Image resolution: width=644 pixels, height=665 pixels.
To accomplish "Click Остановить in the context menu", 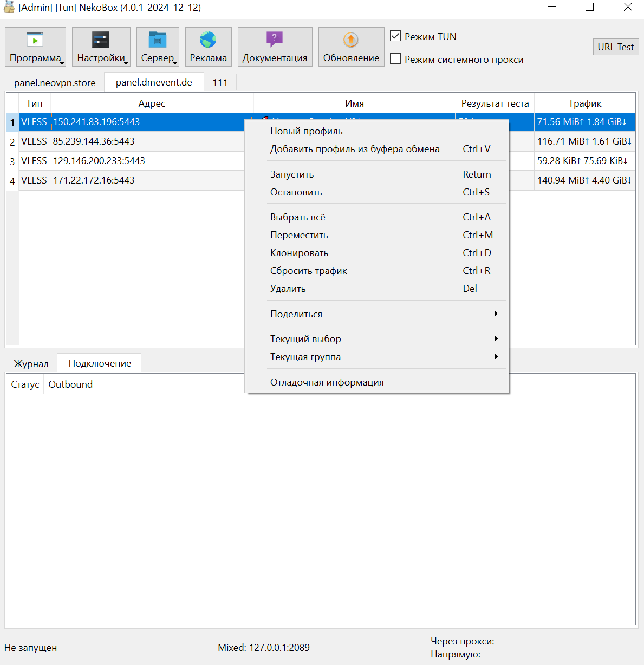I will coord(377,192).
